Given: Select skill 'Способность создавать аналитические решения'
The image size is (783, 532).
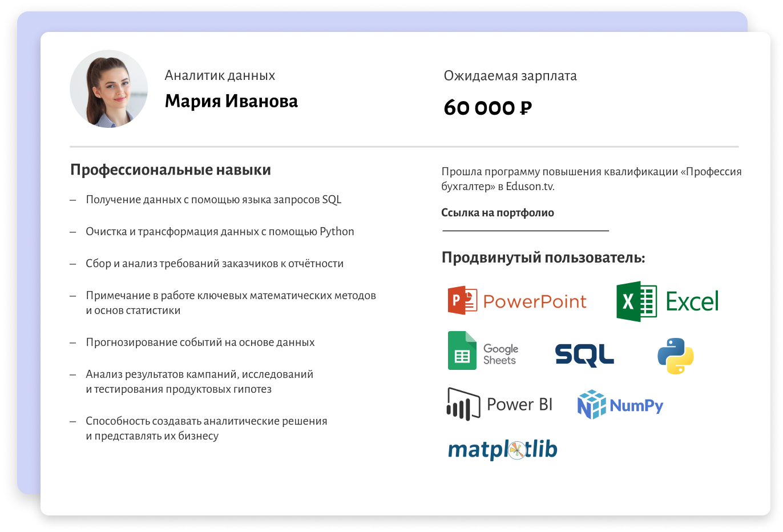Looking at the screenshot, I should [x=207, y=421].
